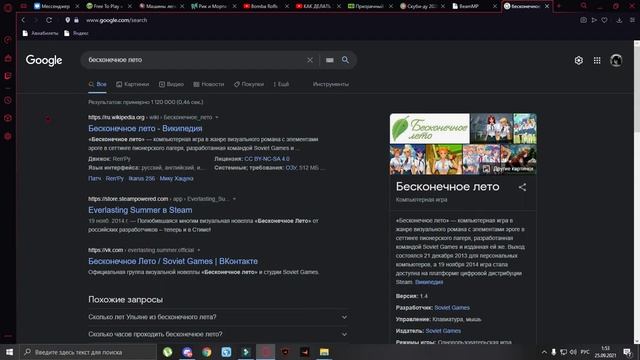Open the ВКонтакте Soviet Games result
Screen dimensions: 640x360
pyautogui.click(x=173, y=261)
